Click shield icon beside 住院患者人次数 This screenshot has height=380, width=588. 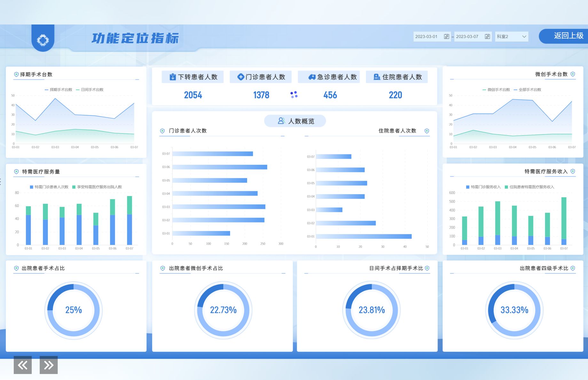(x=427, y=131)
